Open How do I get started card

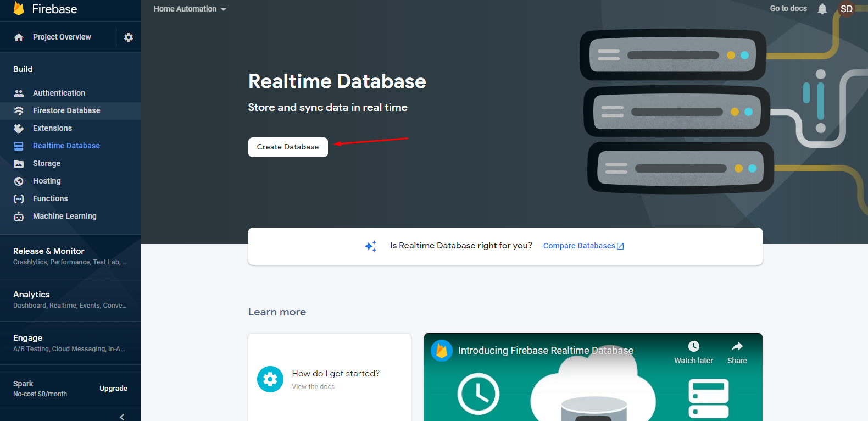click(x=330, y=377)
